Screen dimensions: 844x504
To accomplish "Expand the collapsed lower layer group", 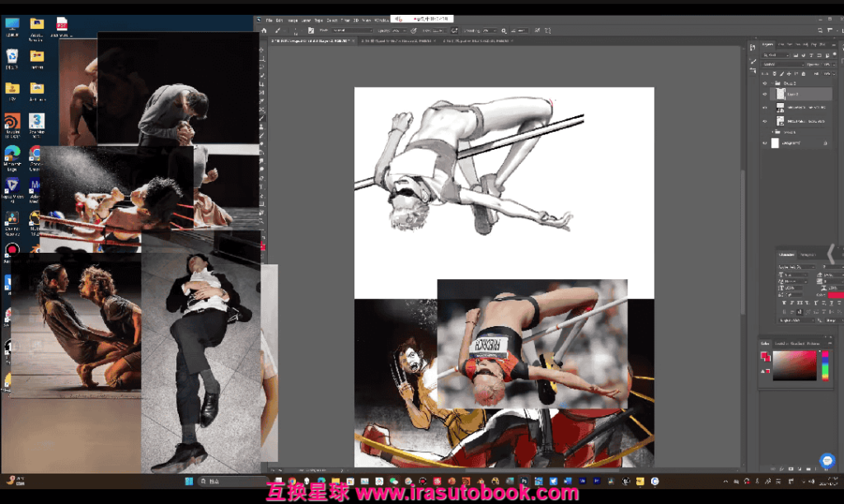I will 772,132.
